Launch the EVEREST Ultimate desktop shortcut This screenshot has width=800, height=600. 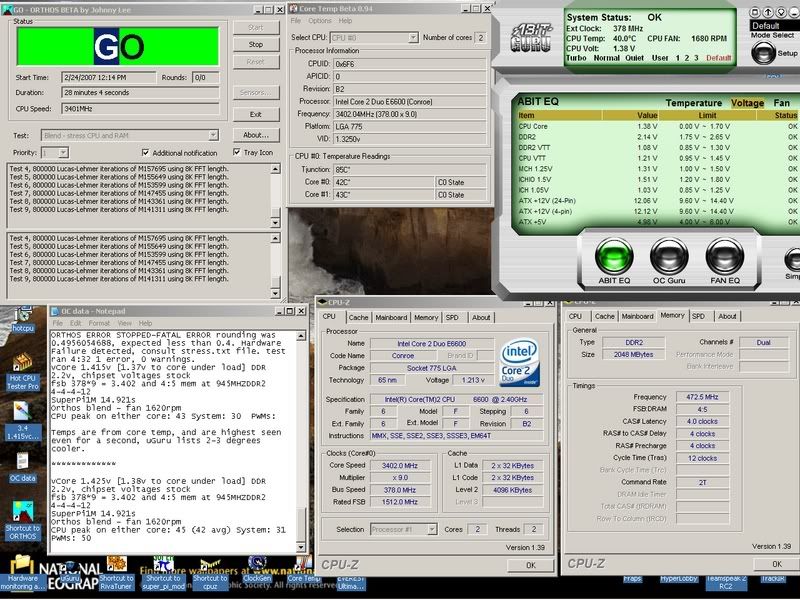coord(351,582)
